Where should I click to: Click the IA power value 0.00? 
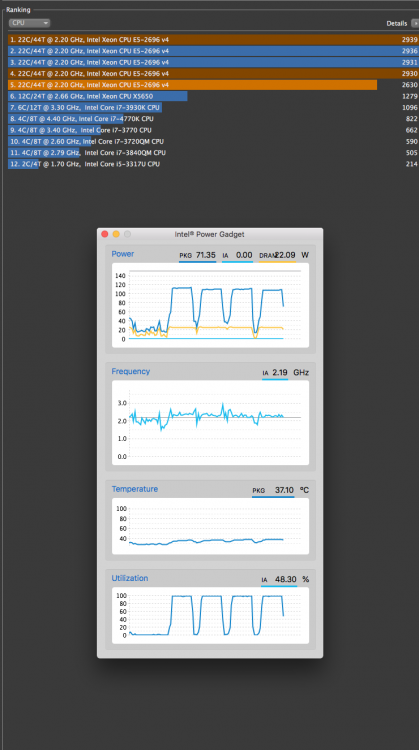coord(244,255)
